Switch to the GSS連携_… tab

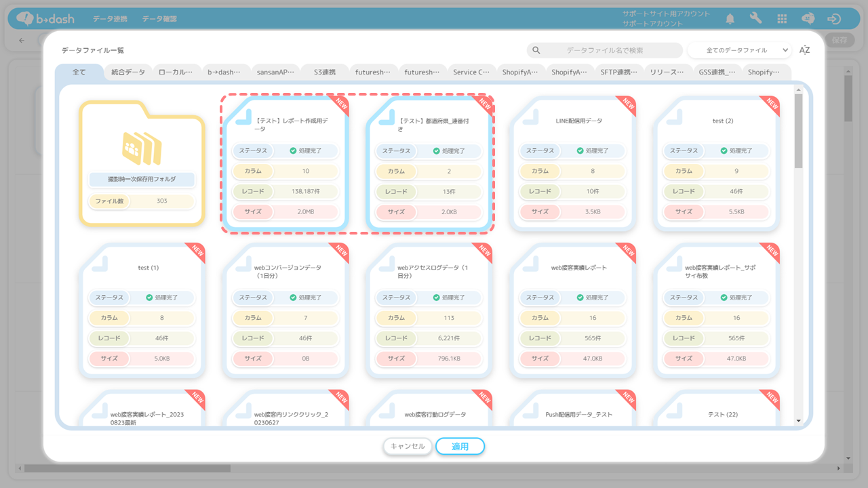(x=717, y=72)
